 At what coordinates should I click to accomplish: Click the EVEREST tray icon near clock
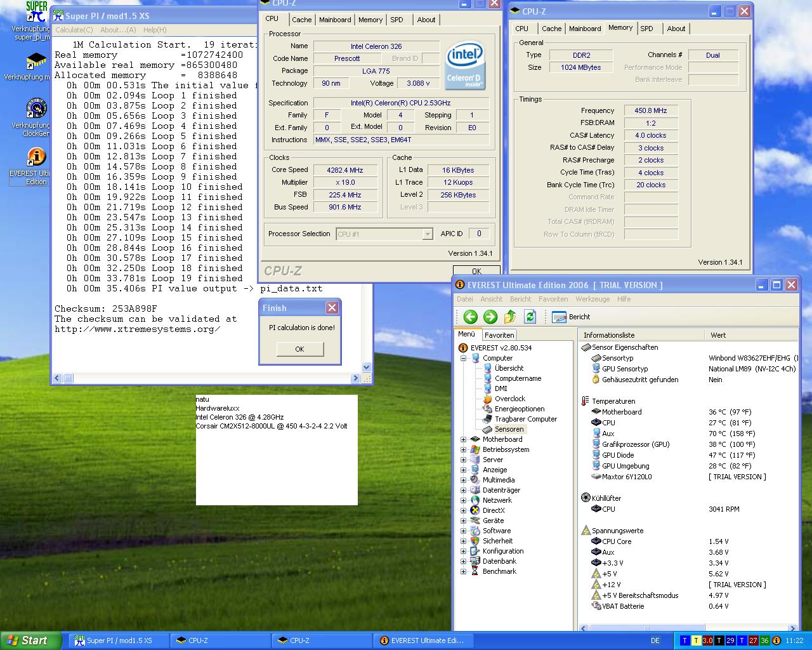776,640
